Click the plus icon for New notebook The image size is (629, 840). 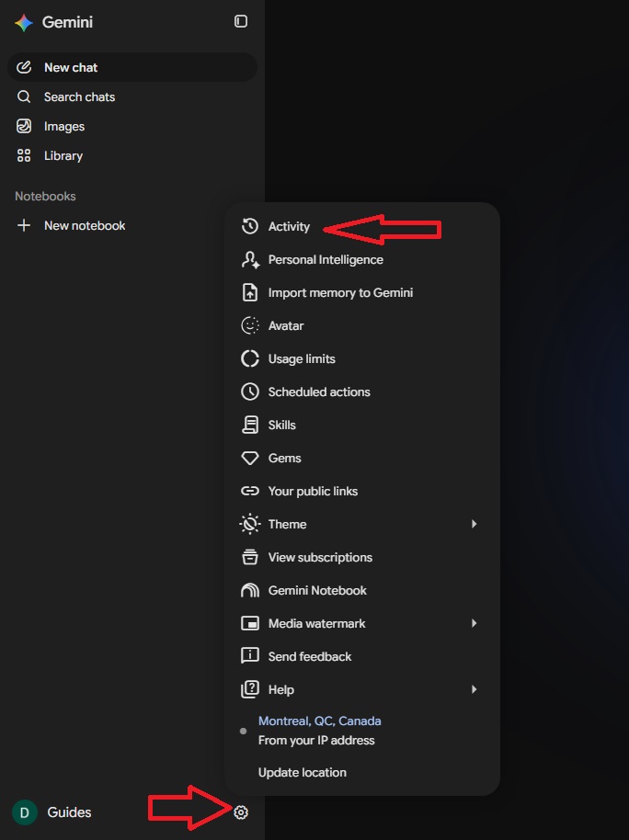[24, 225]
